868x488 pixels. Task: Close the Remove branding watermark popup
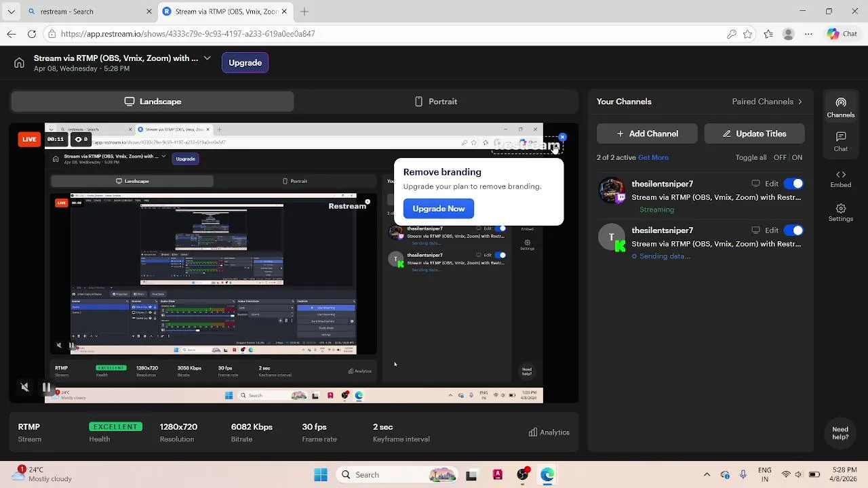point(562,138)
